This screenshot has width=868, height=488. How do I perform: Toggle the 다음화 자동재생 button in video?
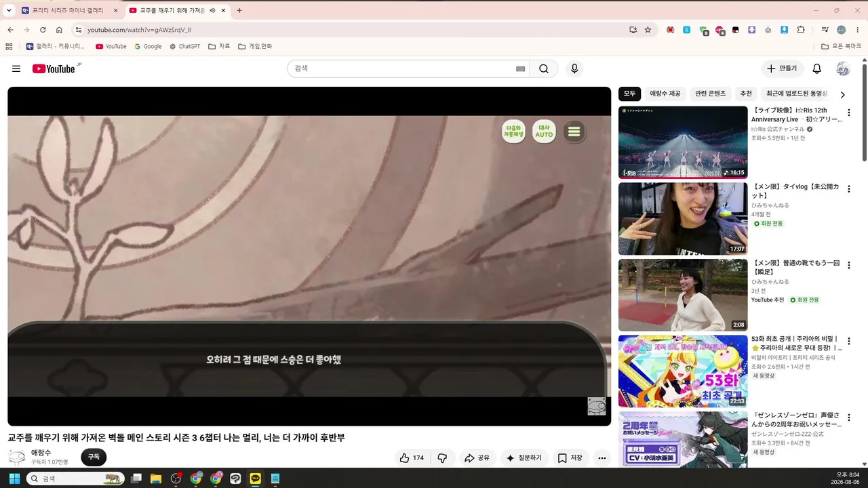click(513, 131)
